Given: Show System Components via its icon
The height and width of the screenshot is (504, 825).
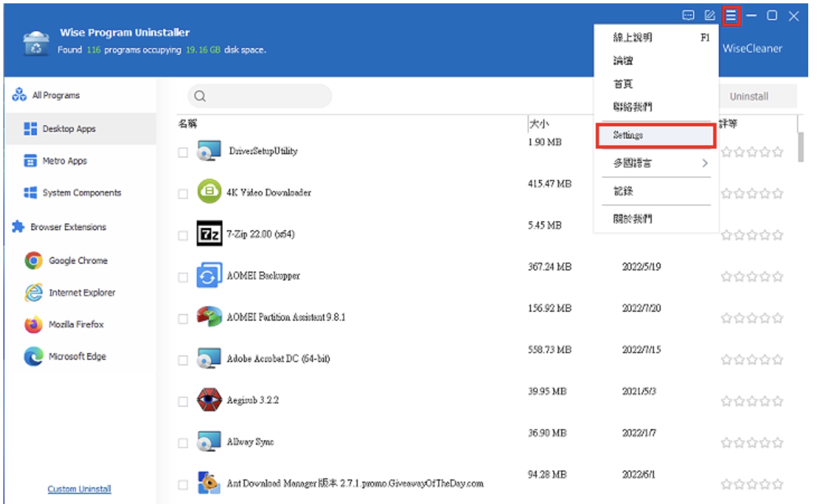Looking at the screenshot, I should [x=30, y=193].
